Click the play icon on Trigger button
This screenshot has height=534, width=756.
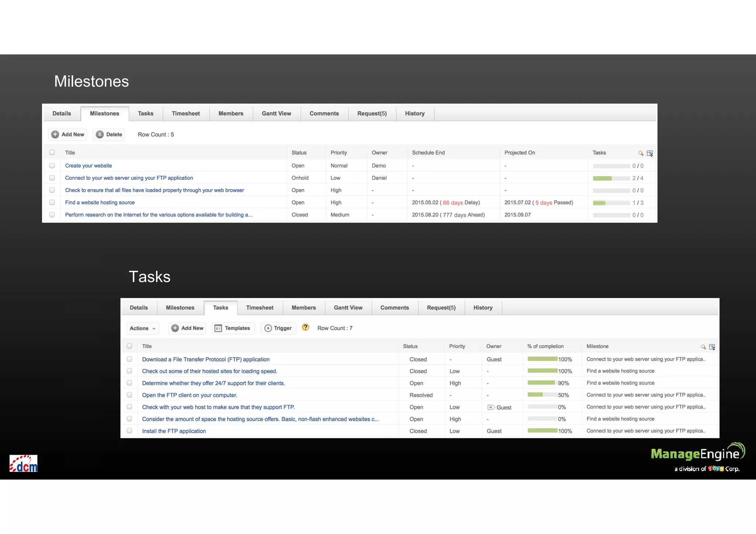pyautogui.click(x=268, y=328)
